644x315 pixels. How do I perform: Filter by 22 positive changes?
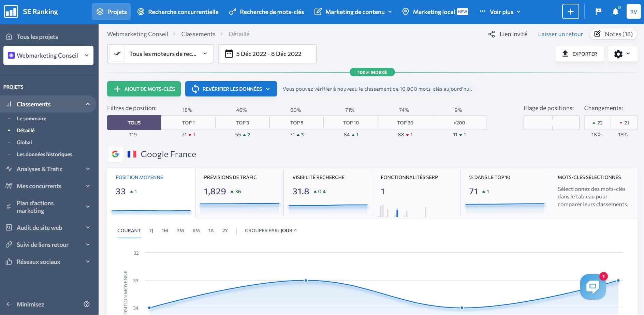[x=597, y=123]
